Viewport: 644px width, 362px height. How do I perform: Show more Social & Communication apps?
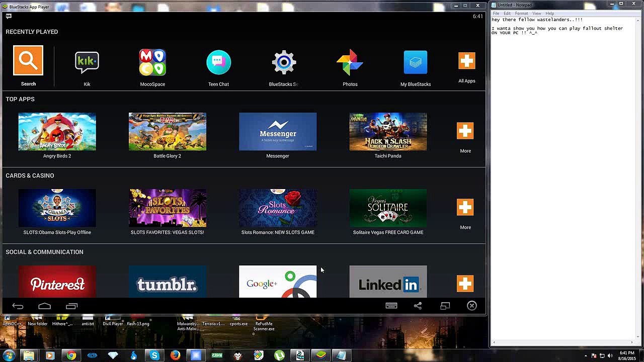point(465,284)
